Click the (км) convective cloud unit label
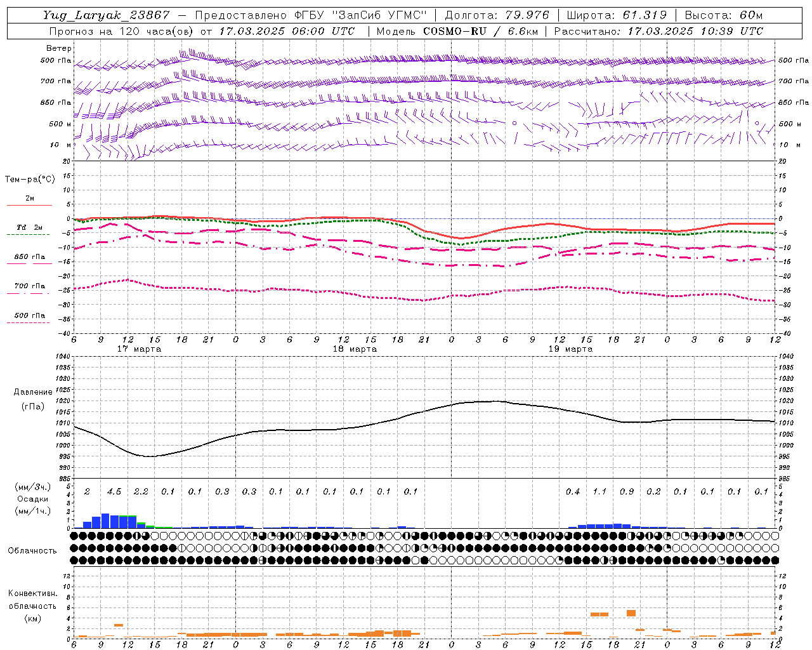The image size is (812, 650). point(32,618)
